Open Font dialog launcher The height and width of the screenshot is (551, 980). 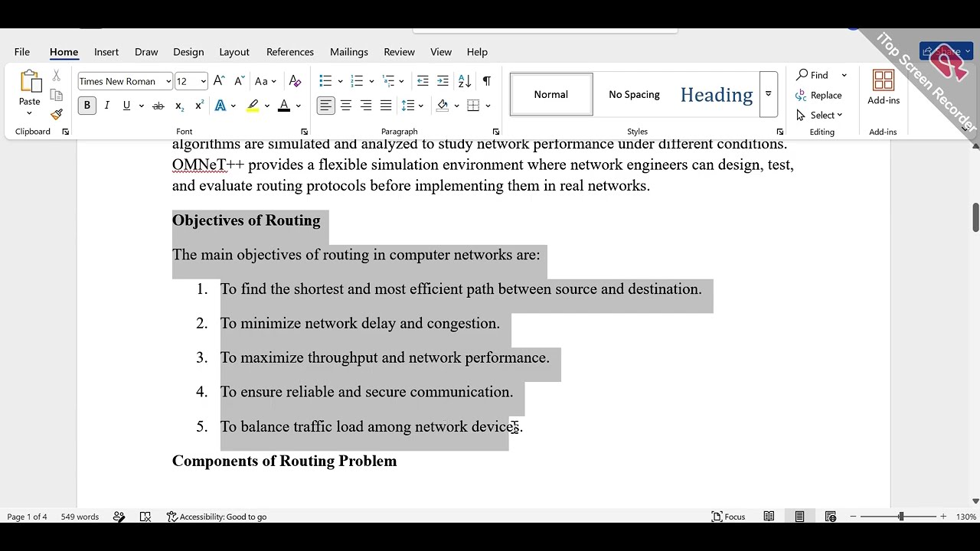click(x=304, y=132)
